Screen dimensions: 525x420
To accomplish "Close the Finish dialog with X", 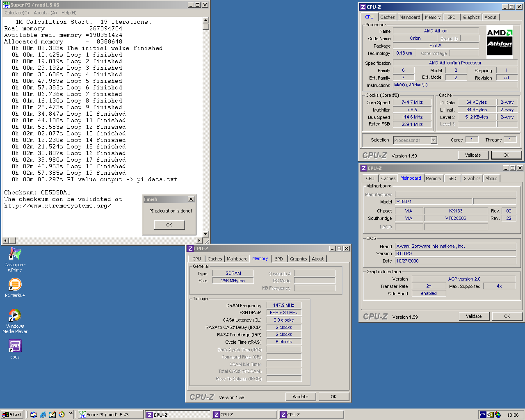I will 191,199.
